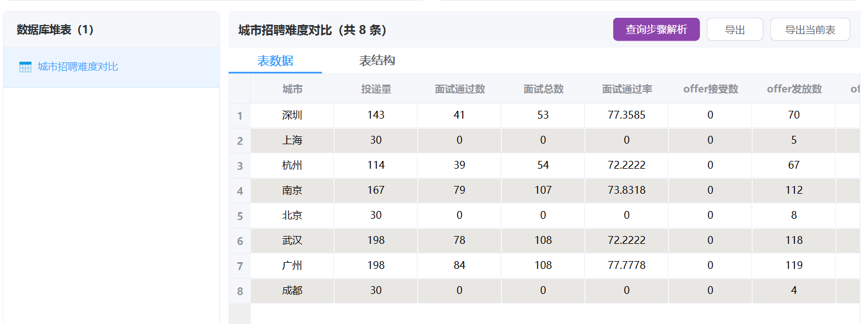Click the 面试总数 column header
The image size is (868, 324).
543,89
